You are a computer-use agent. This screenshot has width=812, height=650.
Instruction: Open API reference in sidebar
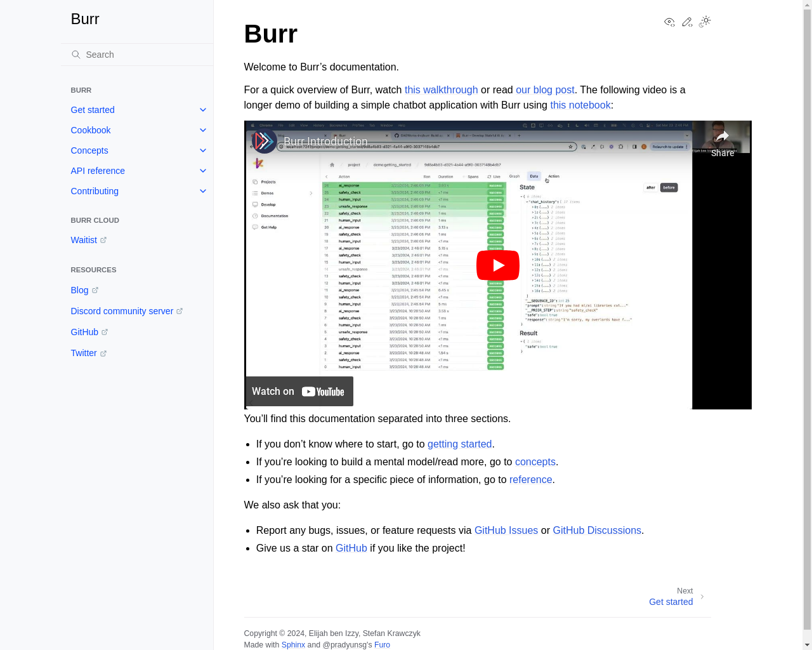(98, 171)
